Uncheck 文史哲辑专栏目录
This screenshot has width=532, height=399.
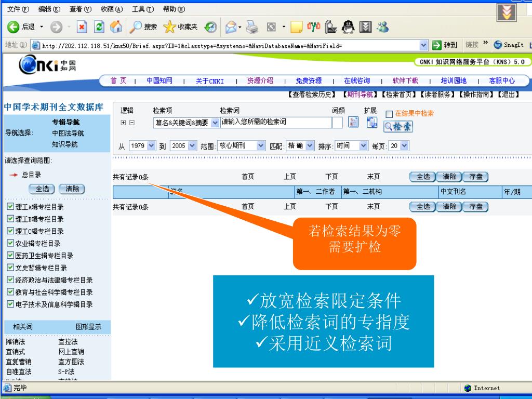[x=10, y=268]
